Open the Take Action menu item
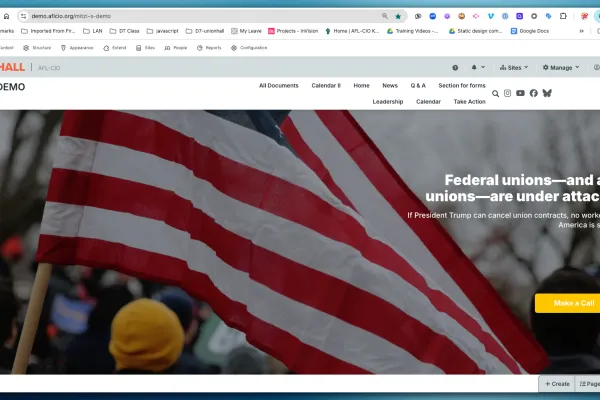Screen dimensions: 600x400 click(469, 102)
